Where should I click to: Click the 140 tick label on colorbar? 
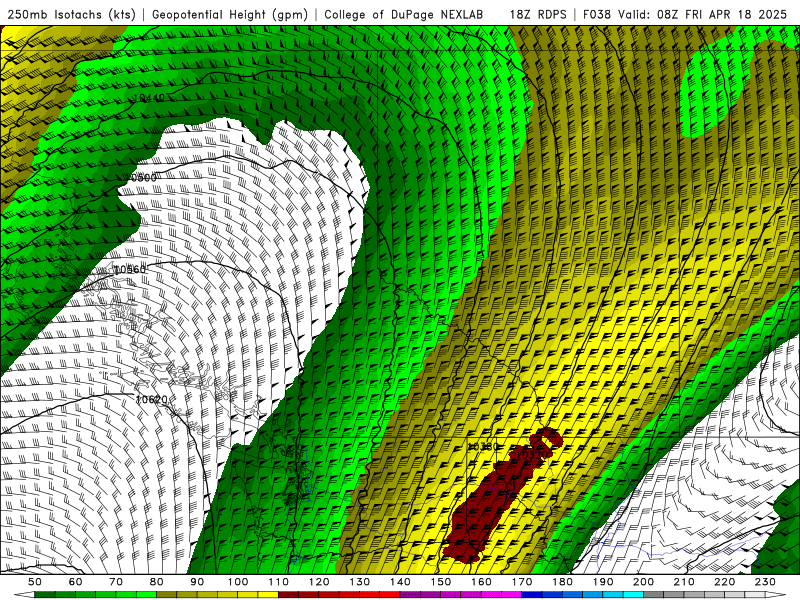400,582
